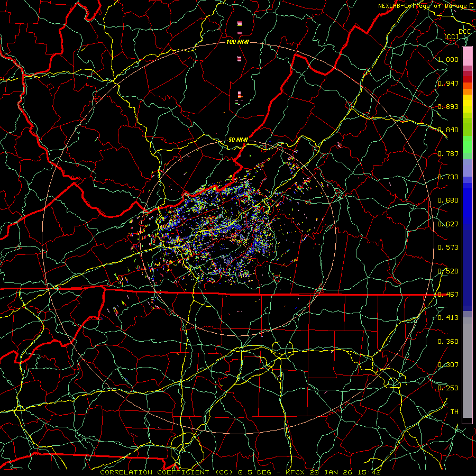Pick the olive green swatch on the color bar
Image resolution: width=476 pixels, height=476 pixels.
[x=467, y=126]
